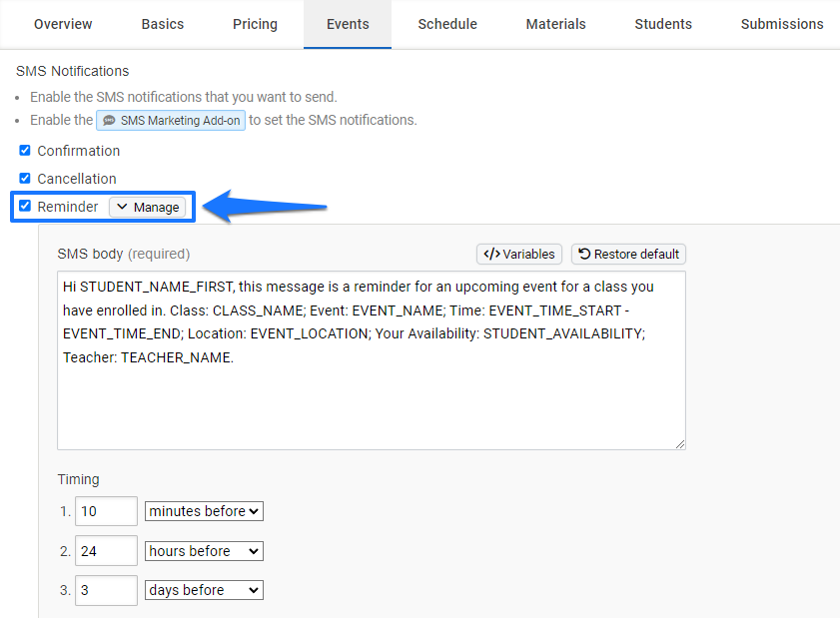840x618 pixels.
Task: Click the Timing label
Action: [78, 479]
